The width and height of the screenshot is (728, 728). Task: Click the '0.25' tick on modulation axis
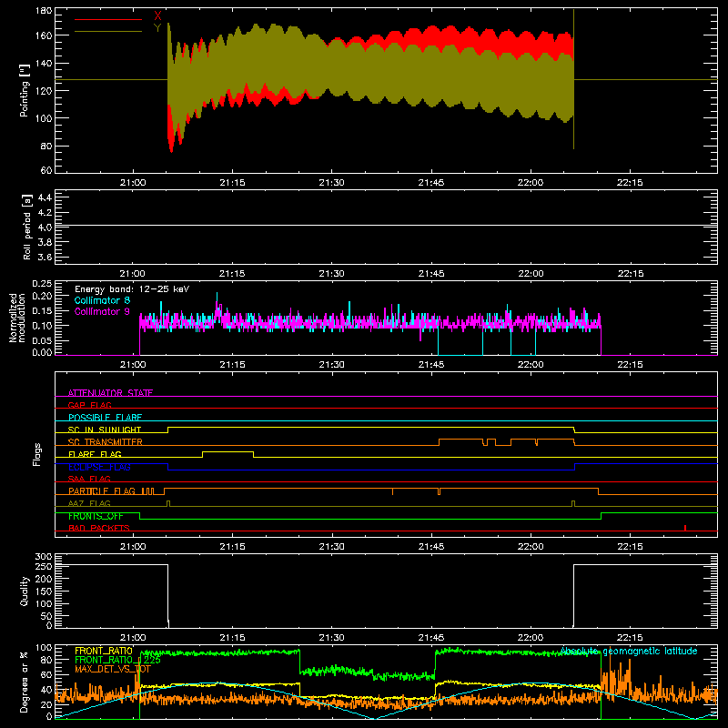43,284
